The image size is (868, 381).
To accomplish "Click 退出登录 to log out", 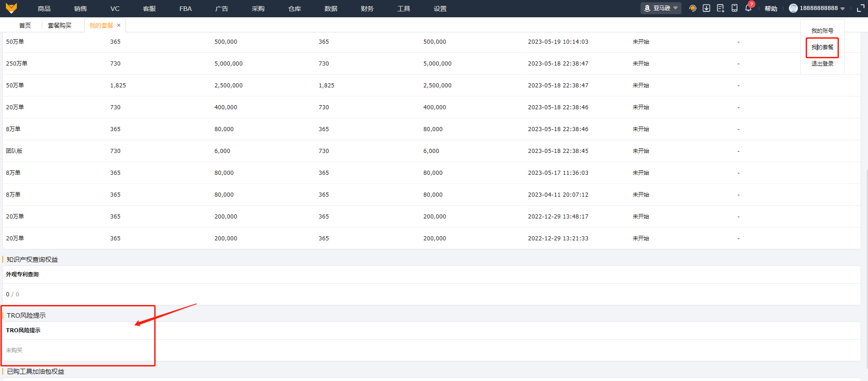I will pos(823,64).
